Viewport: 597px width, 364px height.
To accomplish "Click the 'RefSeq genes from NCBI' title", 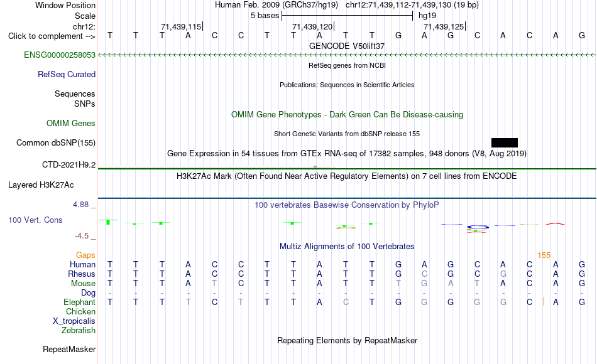I will (347, 65).
